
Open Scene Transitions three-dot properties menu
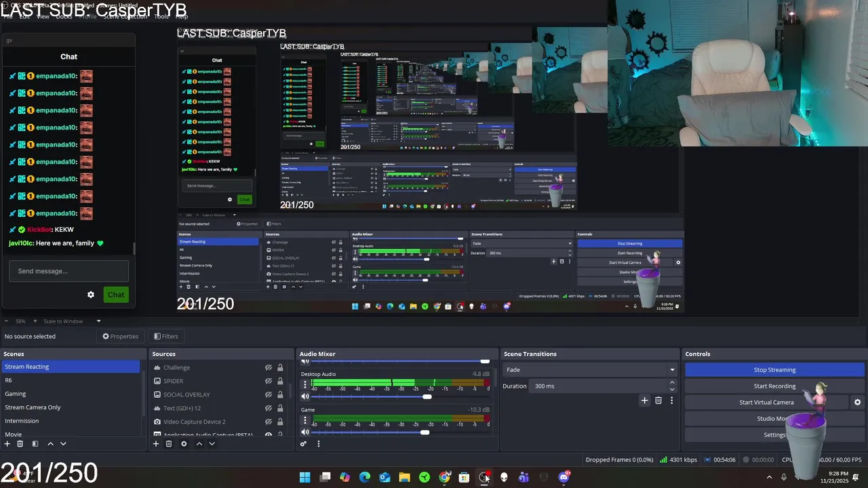coord(672,401)
